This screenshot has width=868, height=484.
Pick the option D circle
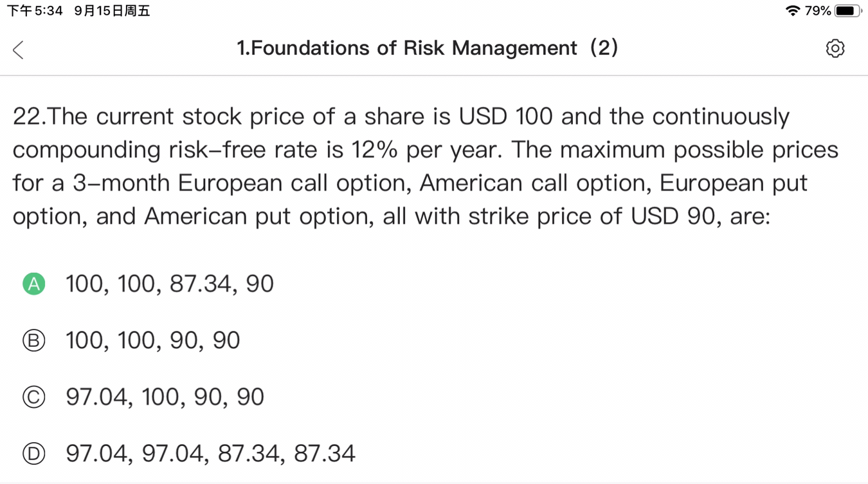(x=34, y=454)
